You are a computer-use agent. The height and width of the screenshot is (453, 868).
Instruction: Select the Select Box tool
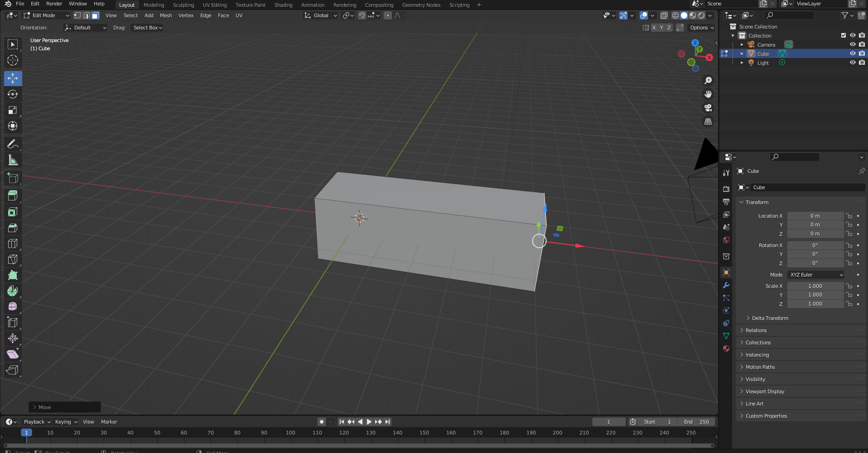pyautogui.click(x=13, y=44)
